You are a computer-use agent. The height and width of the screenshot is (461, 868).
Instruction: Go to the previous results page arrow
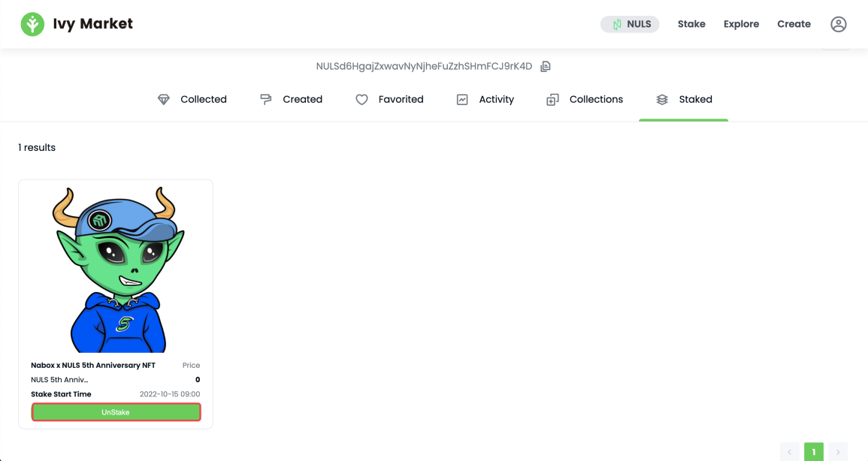point(789,451)
